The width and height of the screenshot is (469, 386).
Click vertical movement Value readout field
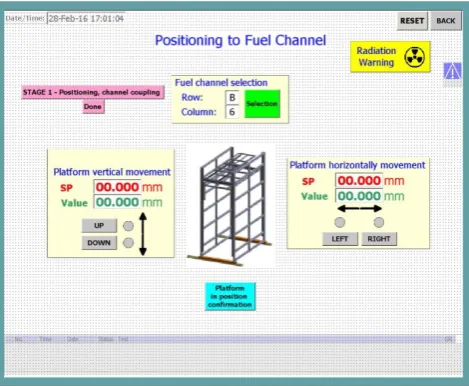[117, 202]
